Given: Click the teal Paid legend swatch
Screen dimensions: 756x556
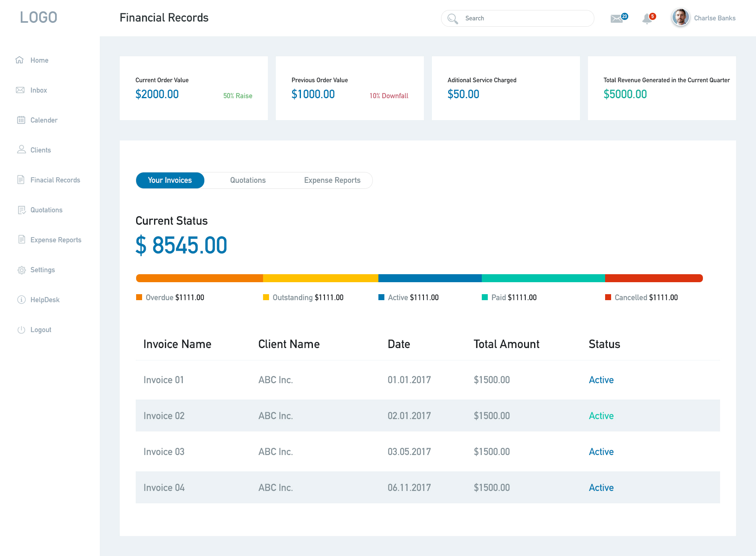Looking at the screenshot, I should [x=485, y=297].
